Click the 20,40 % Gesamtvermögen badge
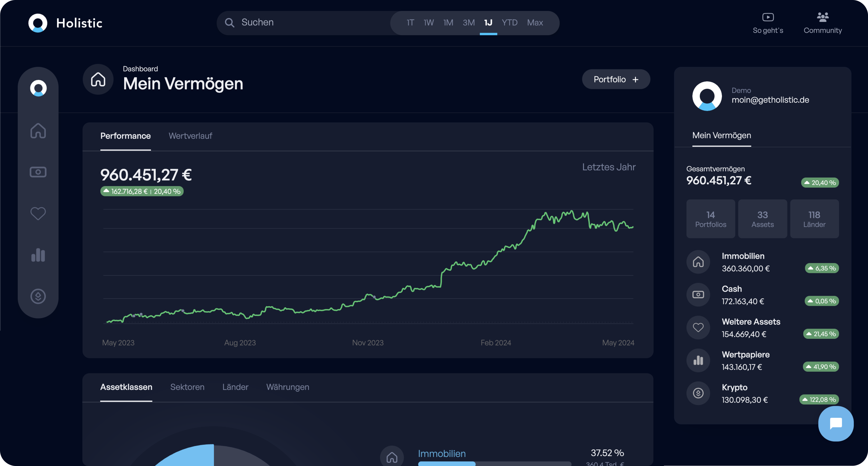Screen dimensions: 868x466 click(820, 182)
